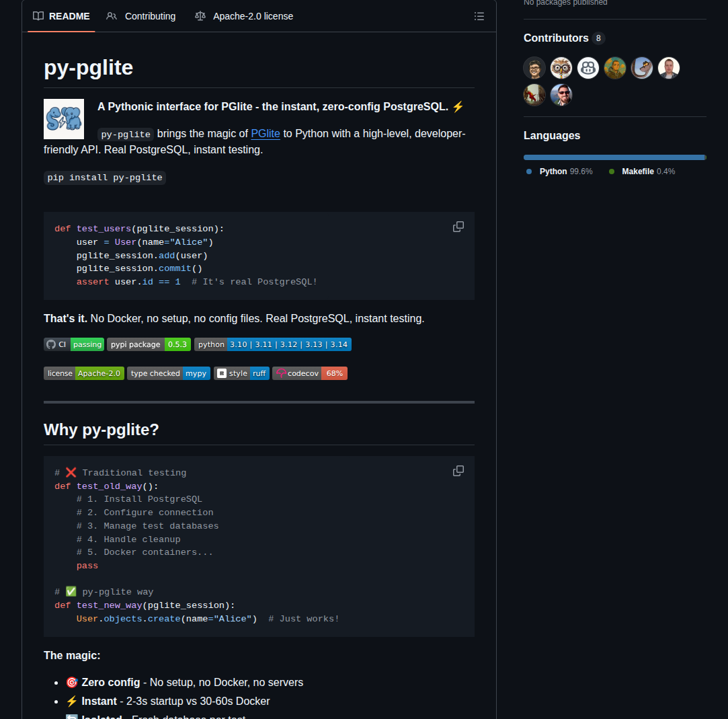Select the README tab
This screenshot has width=728, height=719.
click(61, 16)
